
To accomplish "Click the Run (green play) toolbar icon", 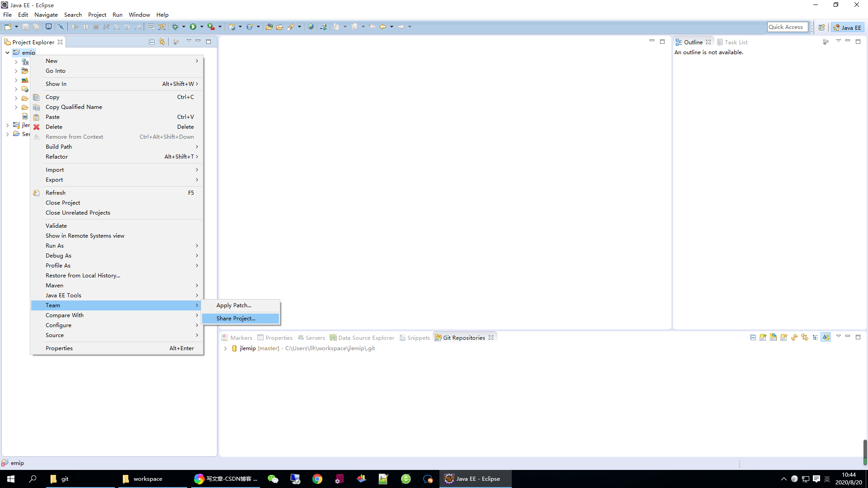I will pyautogui.click(x=193, y=27).
